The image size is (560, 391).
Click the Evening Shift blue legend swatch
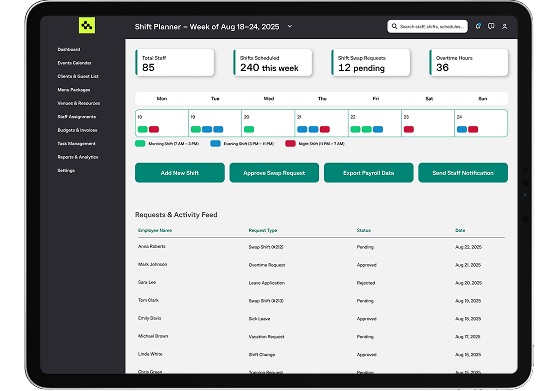[x=215, y=144]
